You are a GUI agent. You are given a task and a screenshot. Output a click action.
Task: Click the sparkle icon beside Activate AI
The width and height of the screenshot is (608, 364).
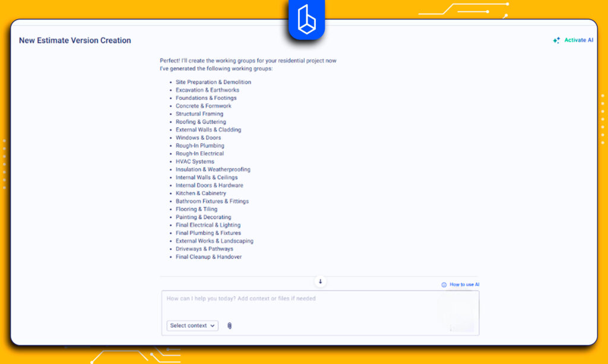tap(556, 40)
